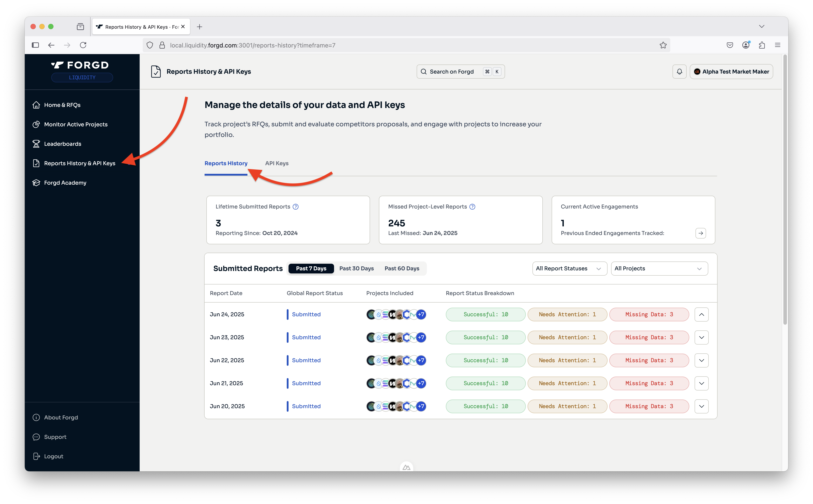Click the Search on Forgd field
813x504 pixels.
[x=460, y=72]
